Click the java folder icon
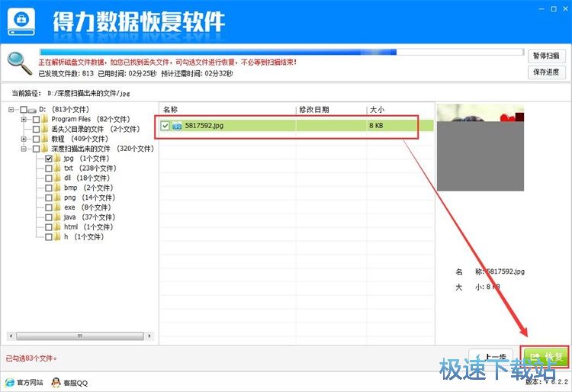Viewport: 572px width, 392px height. click(57, 217)
